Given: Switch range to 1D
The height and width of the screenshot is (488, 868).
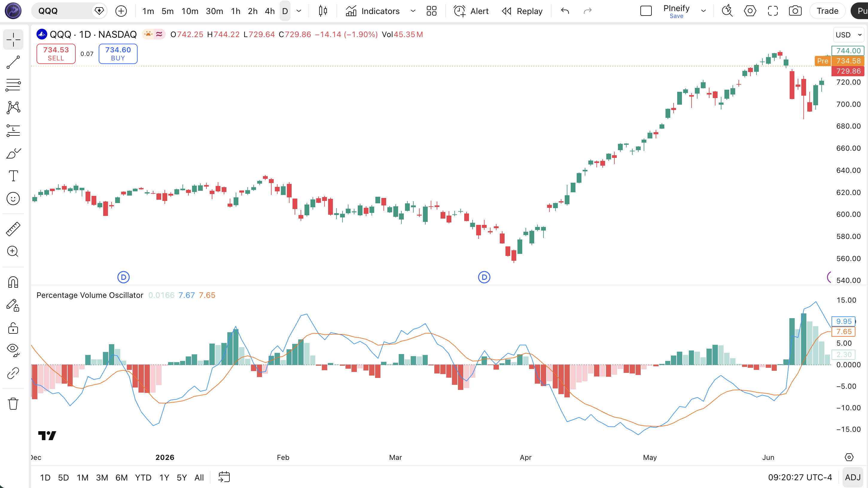Looking at the screenshot, I should click(45, 477).
